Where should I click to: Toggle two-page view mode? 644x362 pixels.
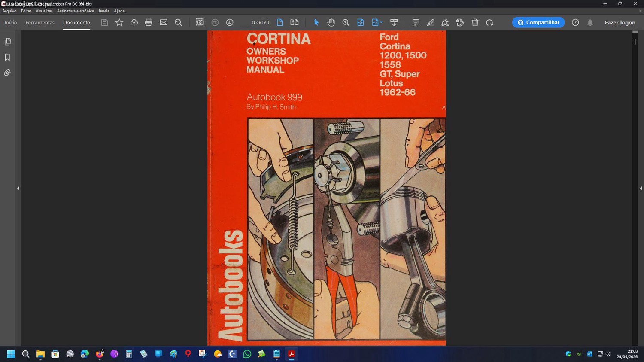[295, 22]
